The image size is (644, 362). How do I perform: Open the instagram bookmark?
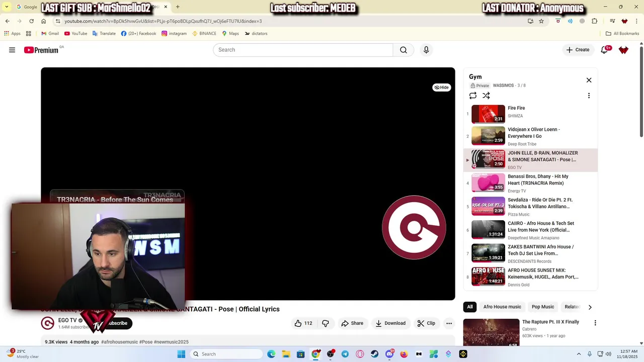(174, 34)
